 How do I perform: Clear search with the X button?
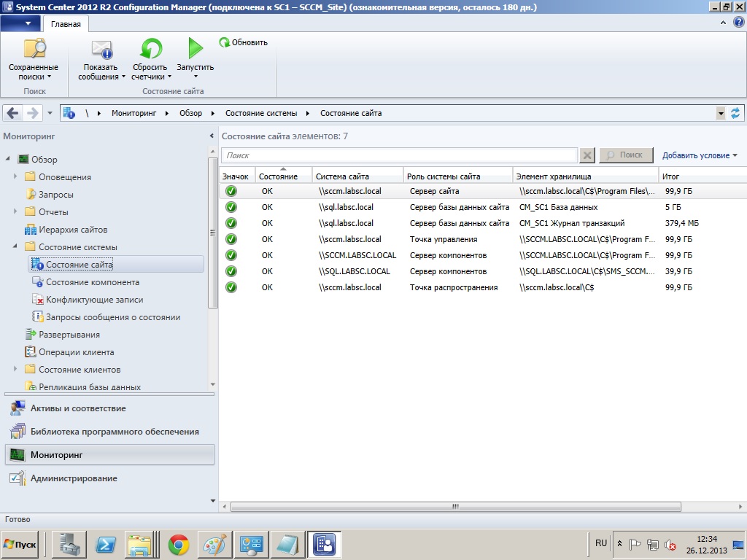[587, 155]
